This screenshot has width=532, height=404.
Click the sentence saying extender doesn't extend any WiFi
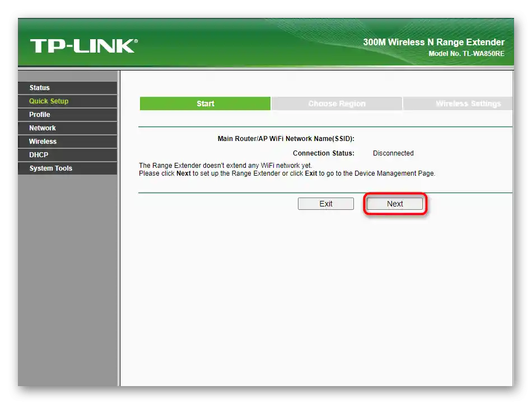(225, 166)
